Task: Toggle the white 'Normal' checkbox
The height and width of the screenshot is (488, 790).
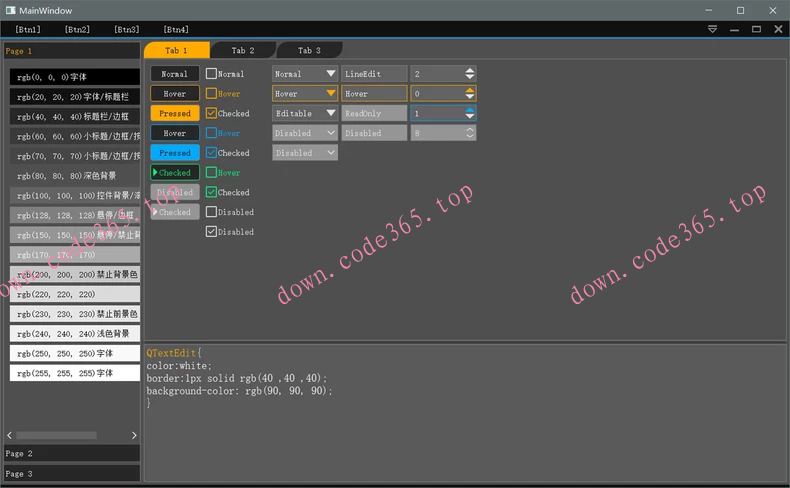Action: tap(211, 74)
